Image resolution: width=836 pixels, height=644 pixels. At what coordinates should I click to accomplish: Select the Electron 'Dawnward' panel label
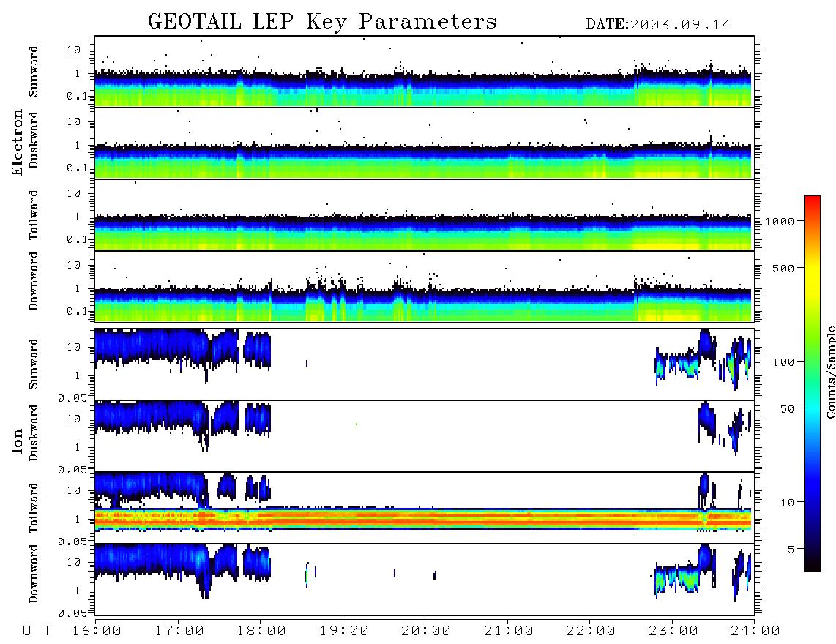coord(34,281)
